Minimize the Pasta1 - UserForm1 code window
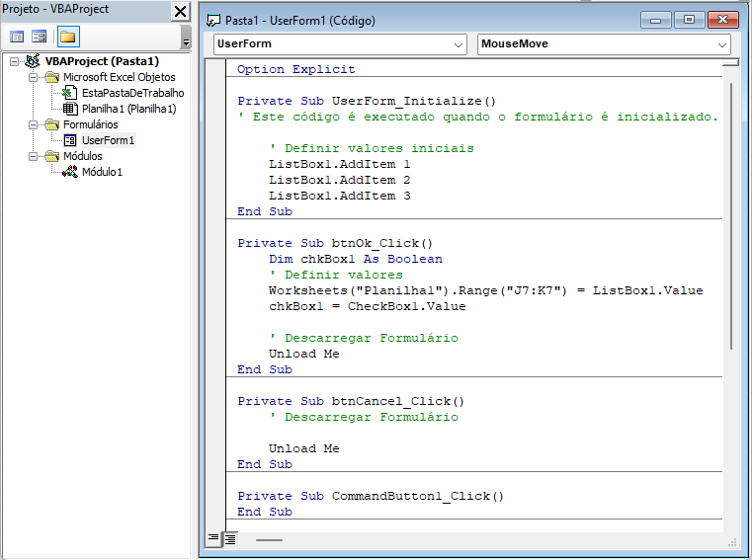Screen dimensions: 752x560 coord(655,20)
